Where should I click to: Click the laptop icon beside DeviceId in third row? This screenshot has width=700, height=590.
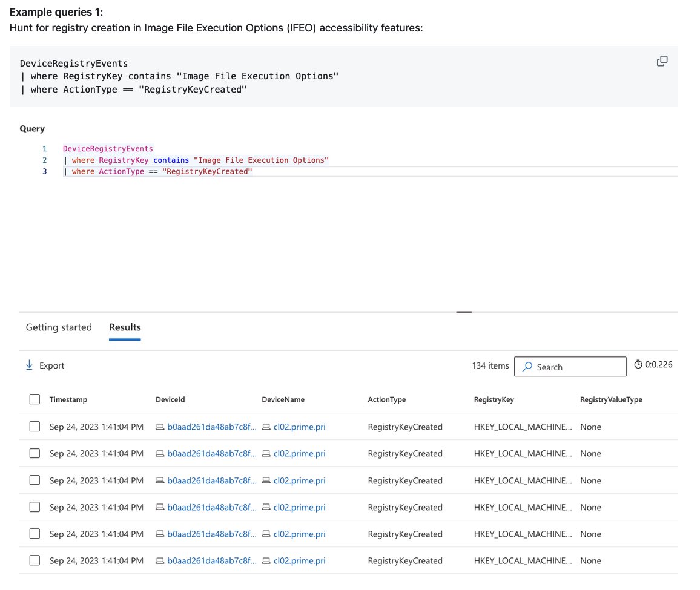[160, 480]
